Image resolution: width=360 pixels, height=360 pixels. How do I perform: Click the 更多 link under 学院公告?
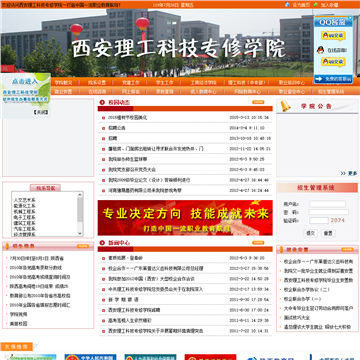pos(353,173)
